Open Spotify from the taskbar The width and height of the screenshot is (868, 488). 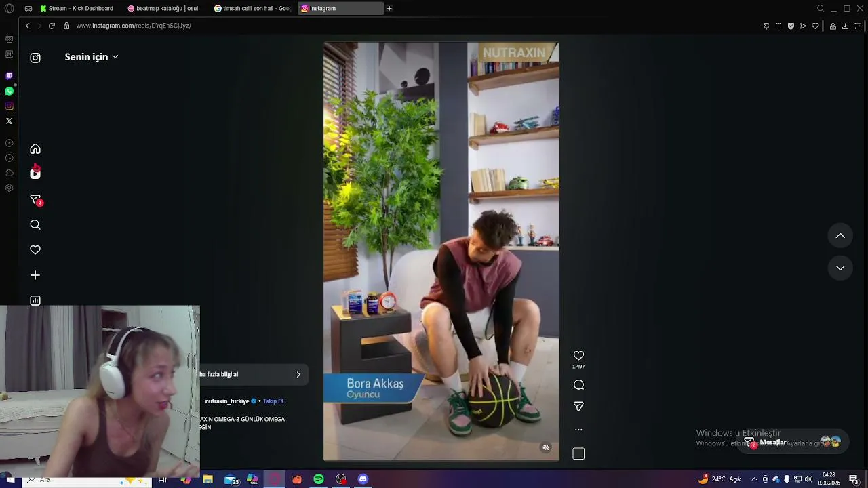click(x=319, y=479)
